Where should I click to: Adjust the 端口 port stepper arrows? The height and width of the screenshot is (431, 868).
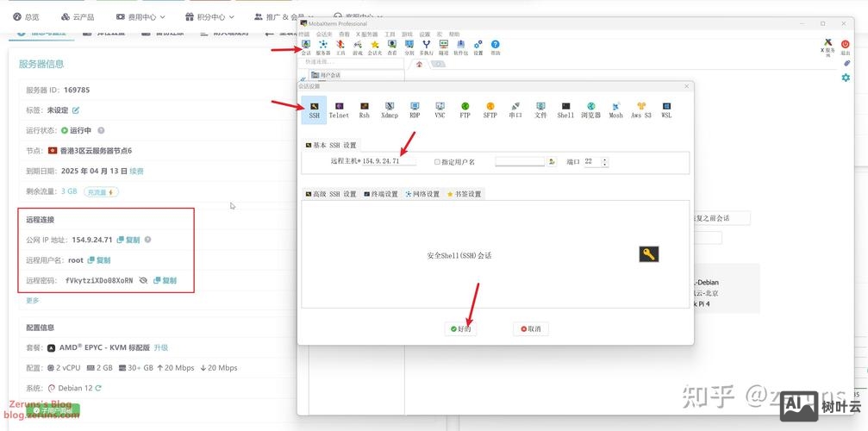(604, 162)
